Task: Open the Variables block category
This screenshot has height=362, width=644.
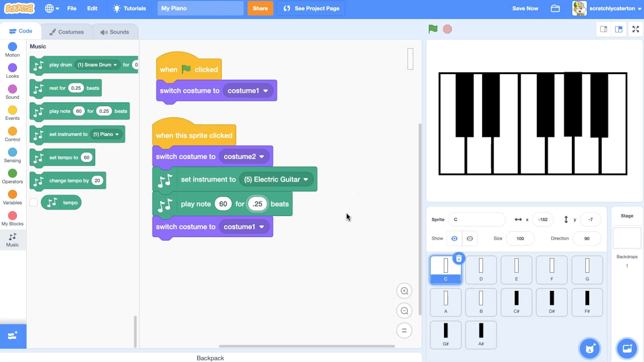Action: (12, 198)
